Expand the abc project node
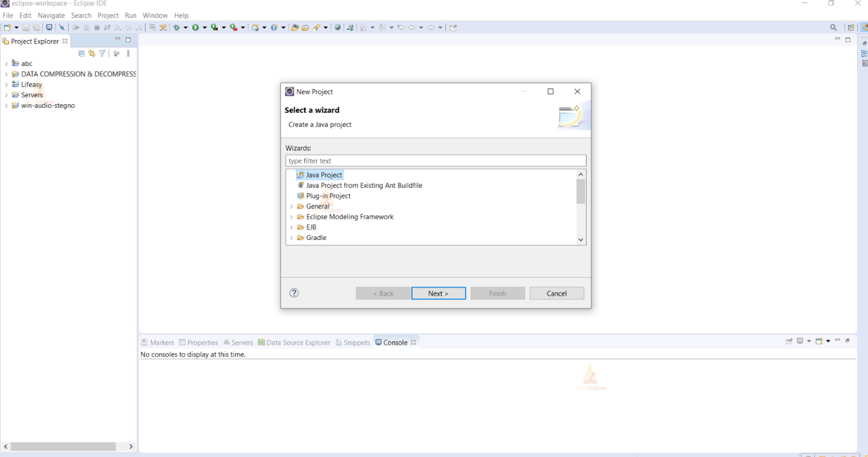Image resolution: width=868 pixels, height=457 pixels. 6,64
